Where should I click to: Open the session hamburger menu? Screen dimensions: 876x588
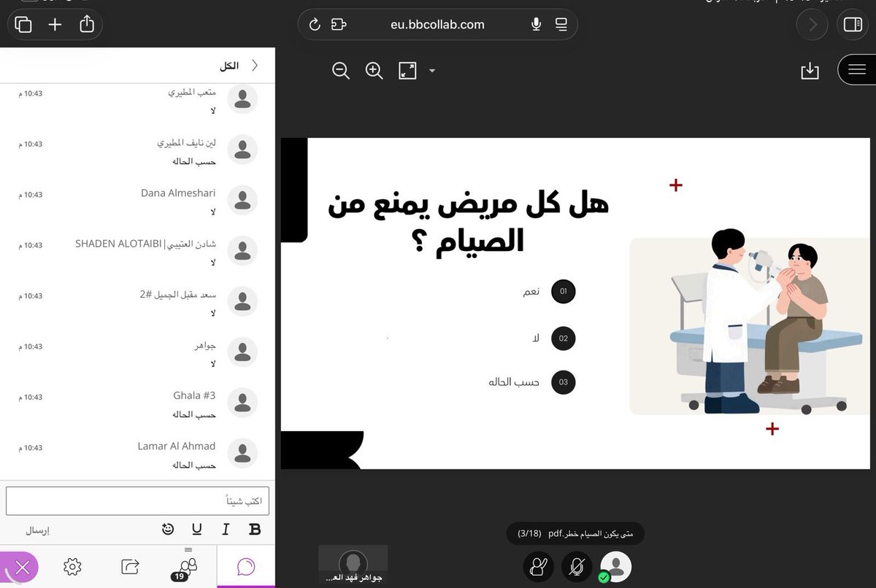coord(857,70)
